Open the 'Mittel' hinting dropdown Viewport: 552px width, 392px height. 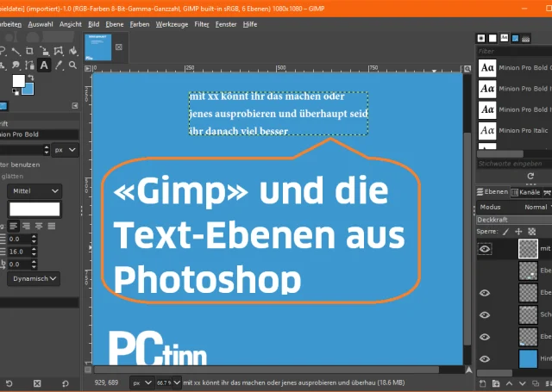(34, 191)
